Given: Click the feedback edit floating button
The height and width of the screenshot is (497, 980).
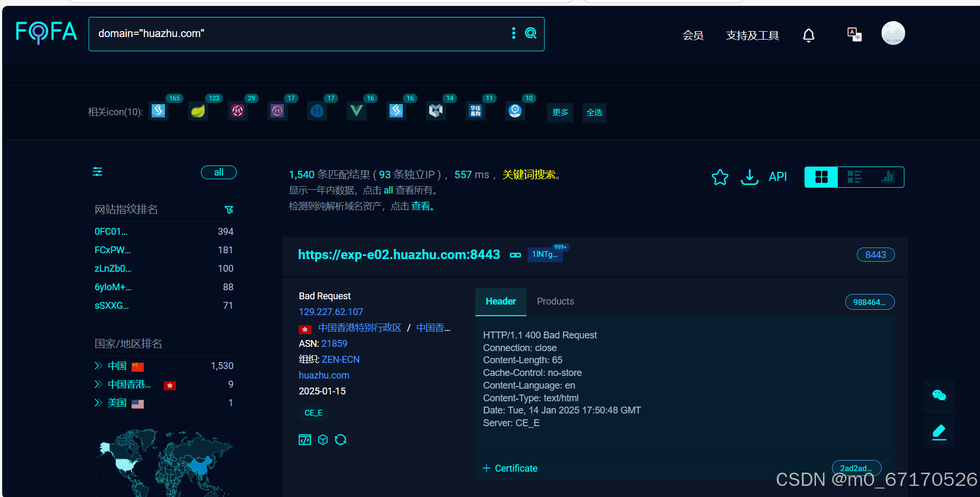Looking at the screenshot, I should tap(939, 432).
